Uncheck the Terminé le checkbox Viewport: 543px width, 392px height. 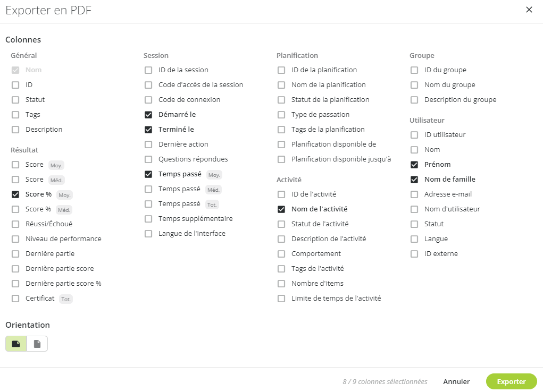click(148, 130)
